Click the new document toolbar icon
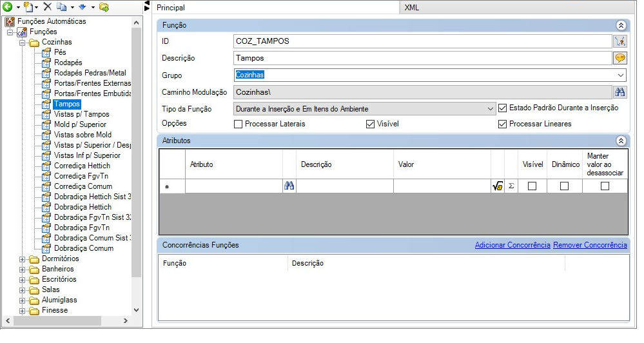 [x=29, y=7]
